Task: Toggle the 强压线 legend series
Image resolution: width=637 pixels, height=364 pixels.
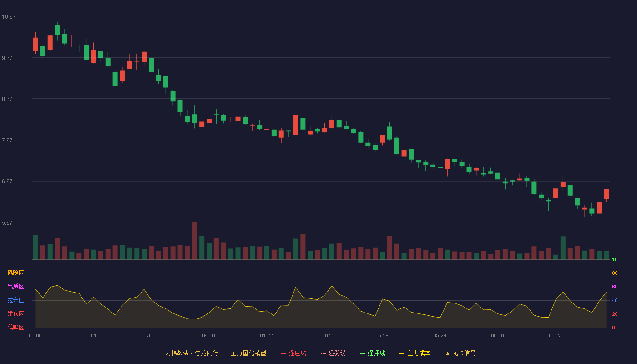Action: [x=293, y=353]
